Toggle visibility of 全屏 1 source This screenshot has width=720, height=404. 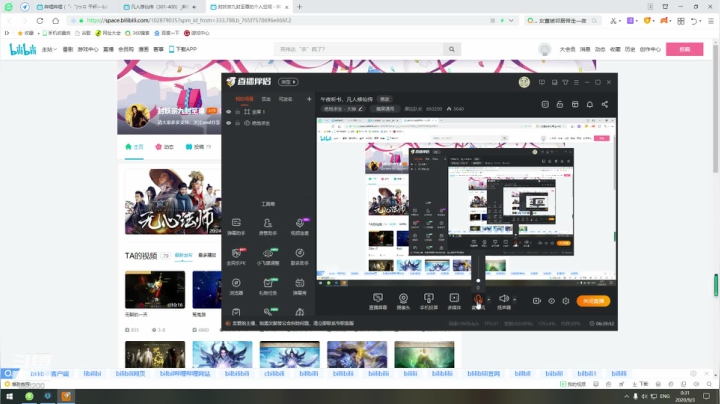point(229,112)
